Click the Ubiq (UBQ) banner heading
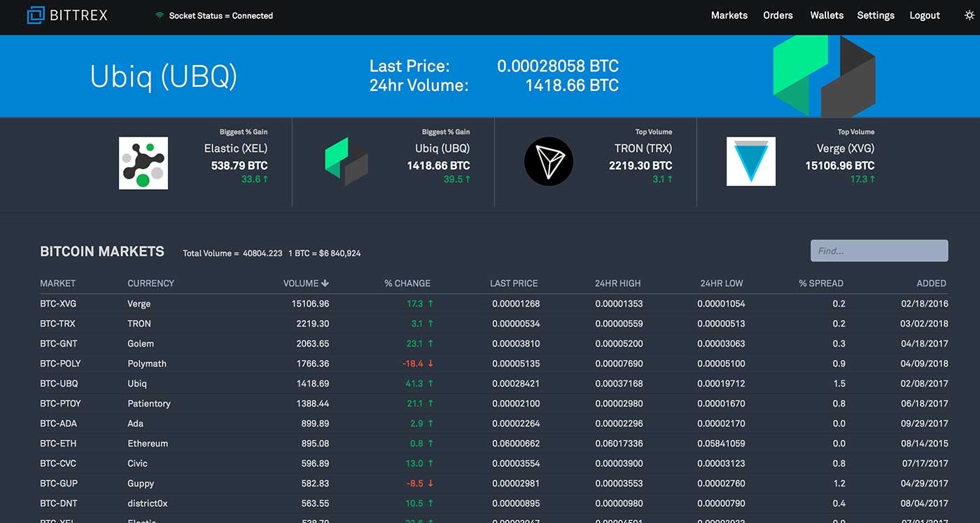 pyautogui.click(x=164, y=76)
